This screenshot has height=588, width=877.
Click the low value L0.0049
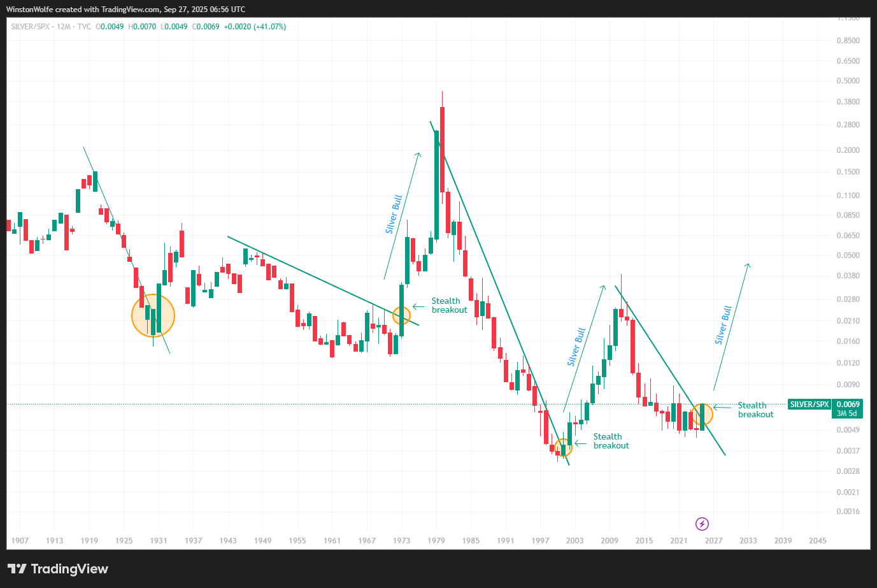tap(174, 27)
